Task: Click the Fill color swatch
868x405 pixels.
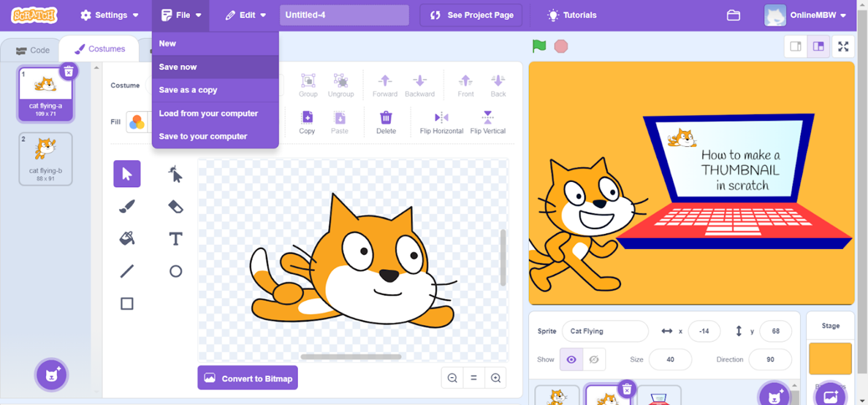Action: pyautogui.click(x=137, y=122)
